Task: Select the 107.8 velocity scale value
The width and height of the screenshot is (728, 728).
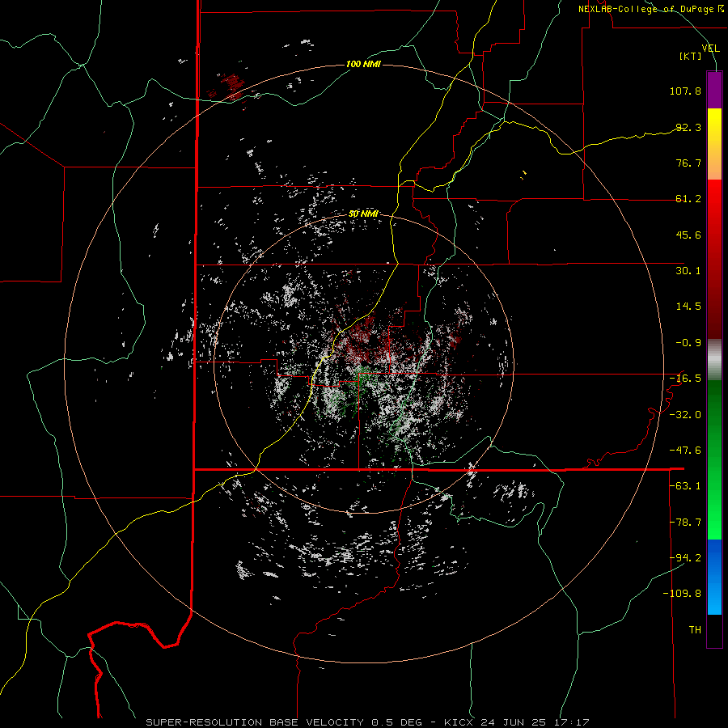Action: pyautogui.click(x=685, y=91)
